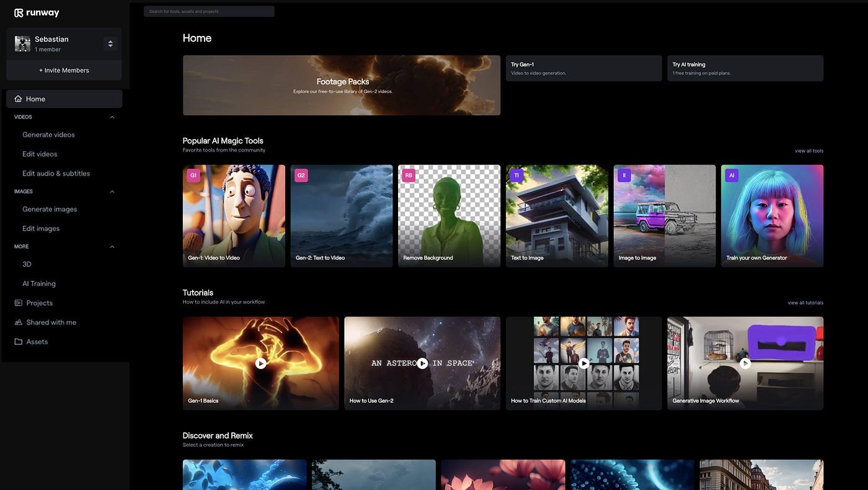Open the Footage Packs banner
The image size is (868, 490).
click(x=342, y=86)
